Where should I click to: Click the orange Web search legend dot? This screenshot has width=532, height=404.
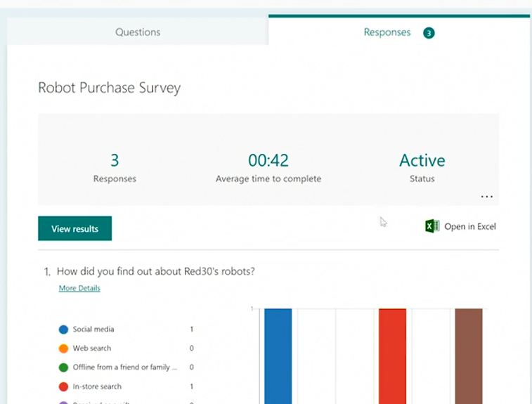[64, 348]
